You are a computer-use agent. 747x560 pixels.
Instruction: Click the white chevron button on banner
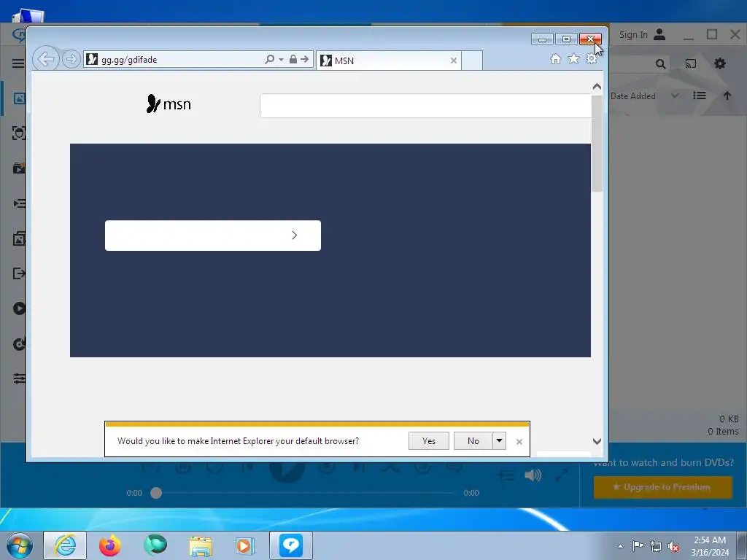click(213, 236)
